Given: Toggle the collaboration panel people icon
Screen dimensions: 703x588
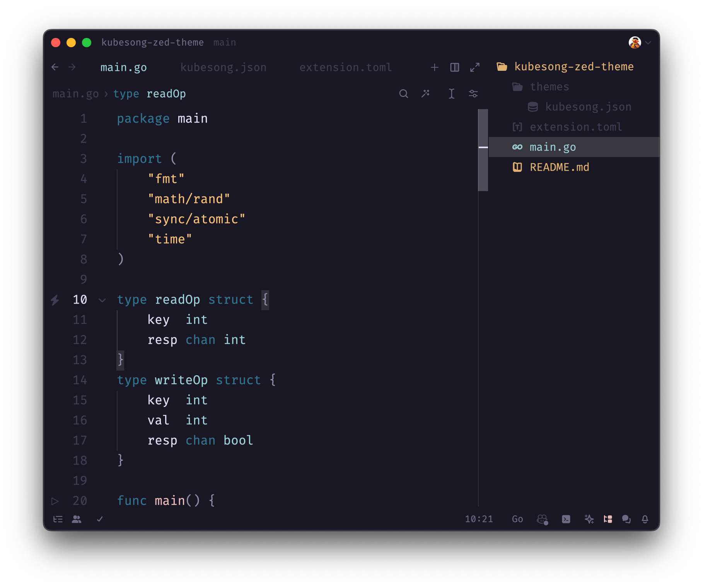Looking at the screenshot, I should [77, 519].
